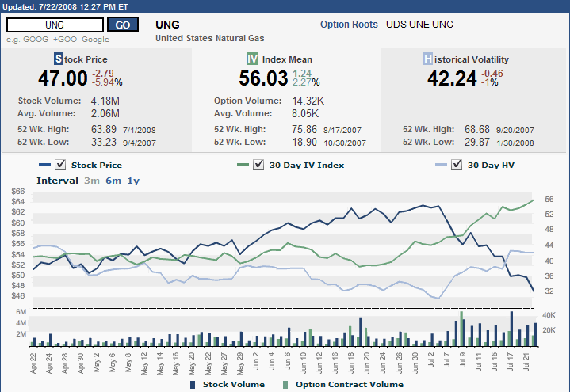Image resolution: width=570 pixels, height=392 pixels.
Task: Toggle the 30 Day HV checkbox
Action: point(457,165)
